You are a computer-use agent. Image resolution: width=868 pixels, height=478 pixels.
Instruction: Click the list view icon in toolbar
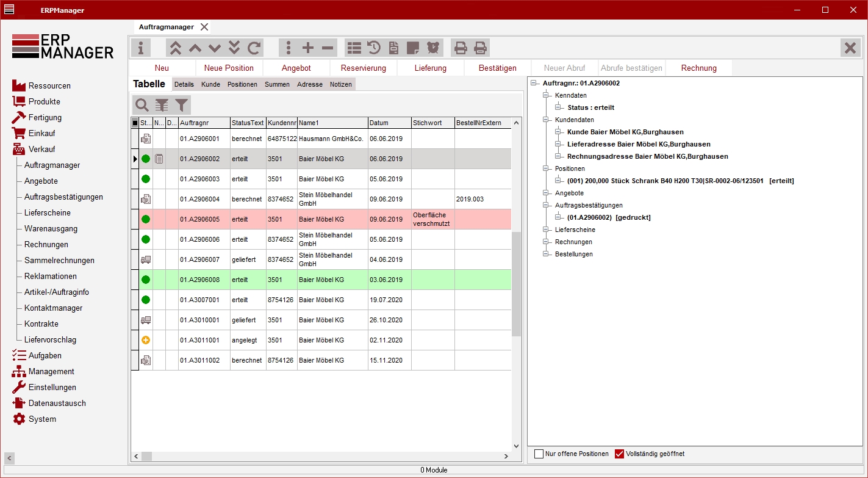[354, 48]
